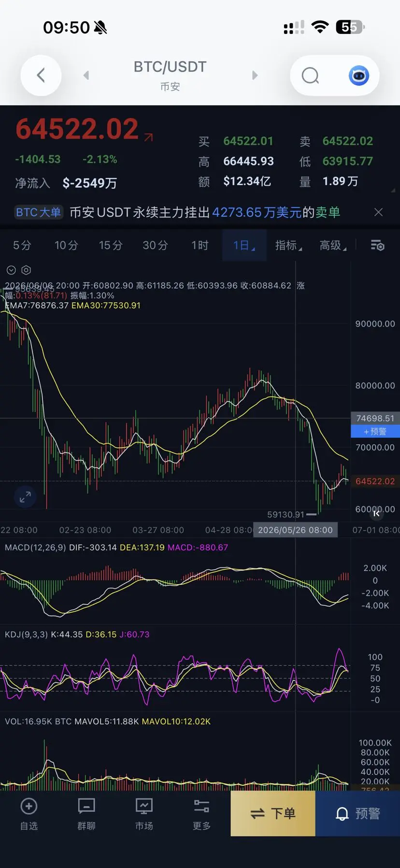This screenshot has width=400, height=868.
Task: Add price alert via +预警 tag
Action: pos(375,431)
